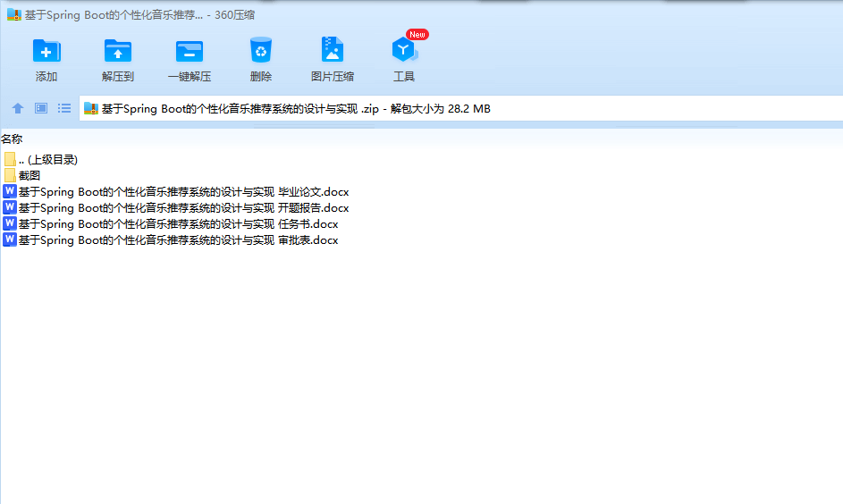843x504 pixels.
Task: Click Word icon of 审批表.docx
Action: 10,239
